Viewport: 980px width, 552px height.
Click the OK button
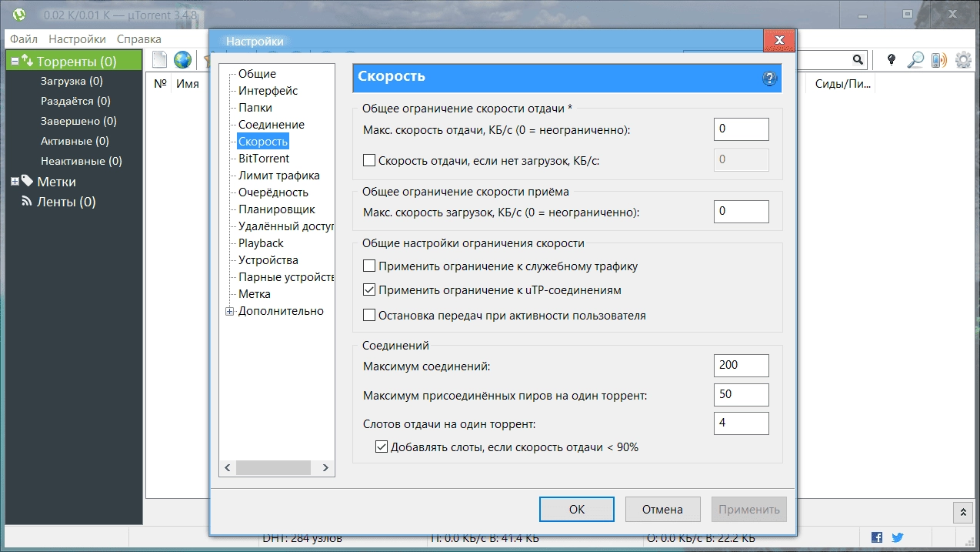click(576, 509)
